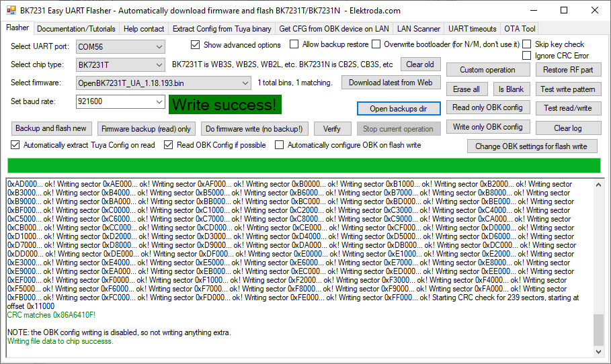The width and height of the screenshot is (611, 364).
Task: Click the Write only OBK config button
Action: [487, 127]
